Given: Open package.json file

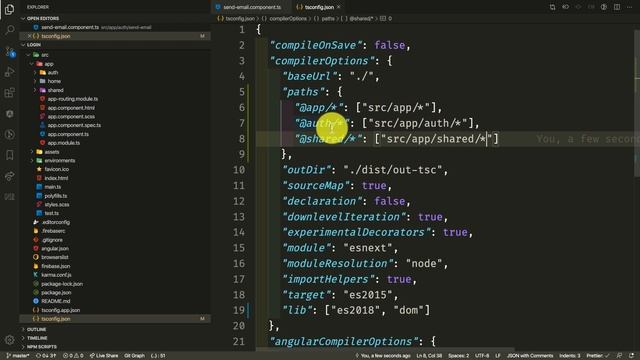Looking at the screenshot, I should pos(56,293).
